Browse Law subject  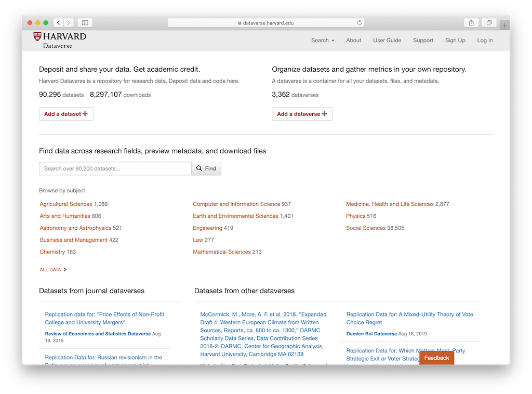(198, 240)
